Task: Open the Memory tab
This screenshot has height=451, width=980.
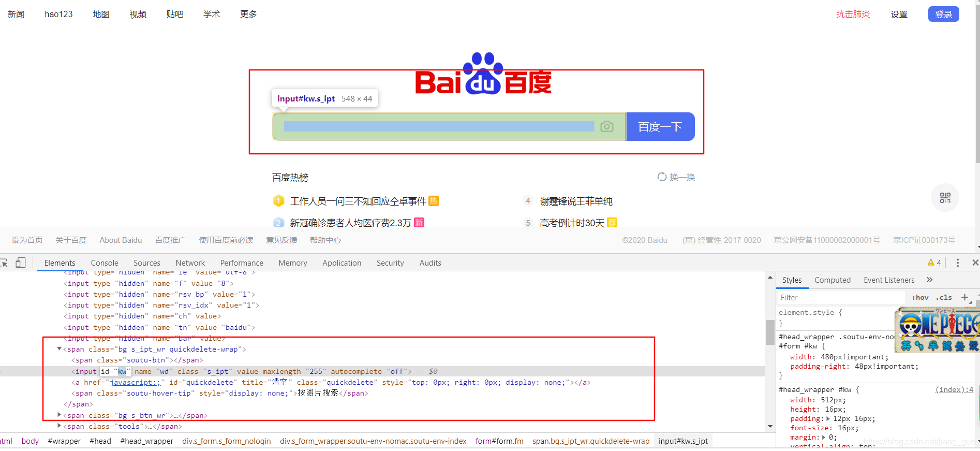Action: [x=293, y=263]
